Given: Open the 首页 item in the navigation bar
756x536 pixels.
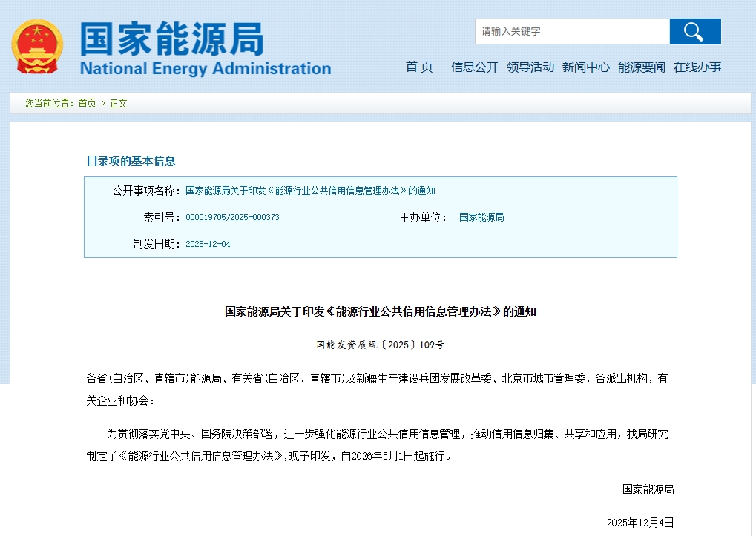Looking at the screenshot, I should (x=419, y=67).
